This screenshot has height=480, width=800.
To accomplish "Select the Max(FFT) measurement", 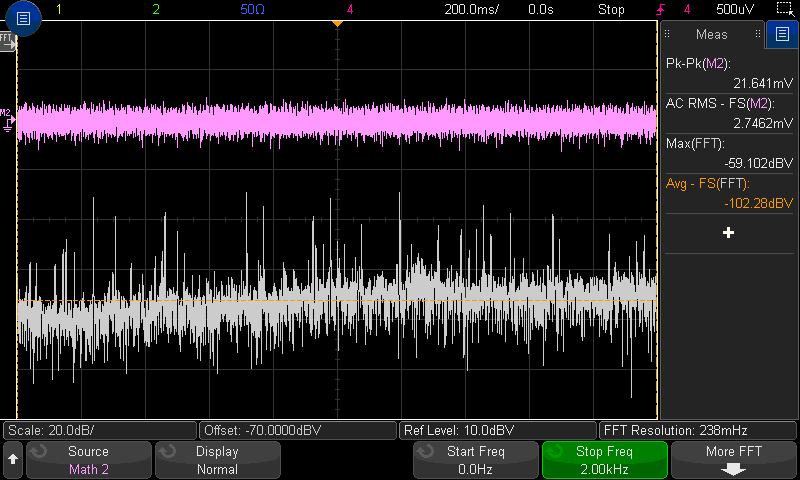I will click(729, 153).
